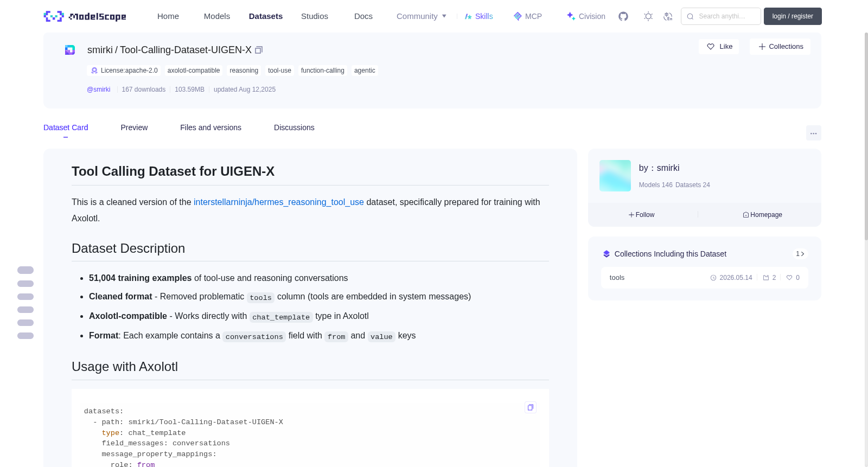This screenshot has width=868, height=467.
Task: Click the reasoning tag
Action: [x=244, y=71]
